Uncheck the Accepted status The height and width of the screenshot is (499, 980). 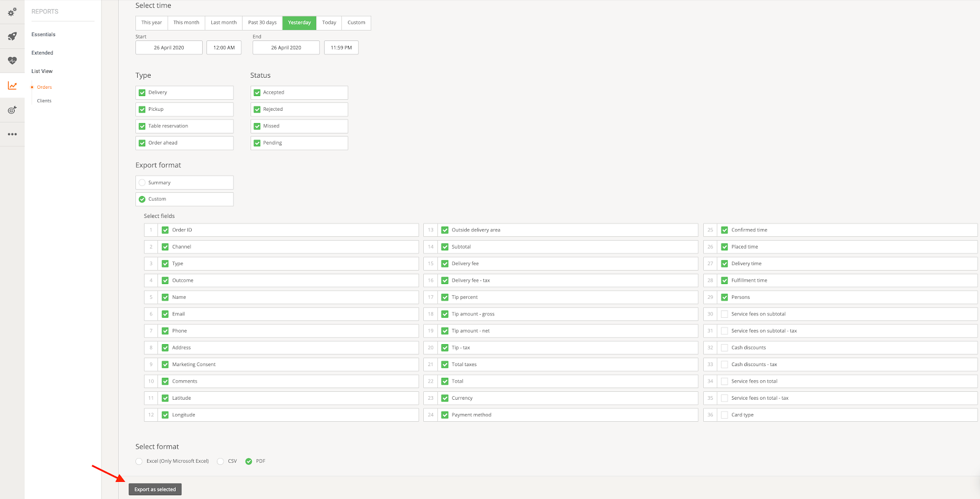point(257,92)
